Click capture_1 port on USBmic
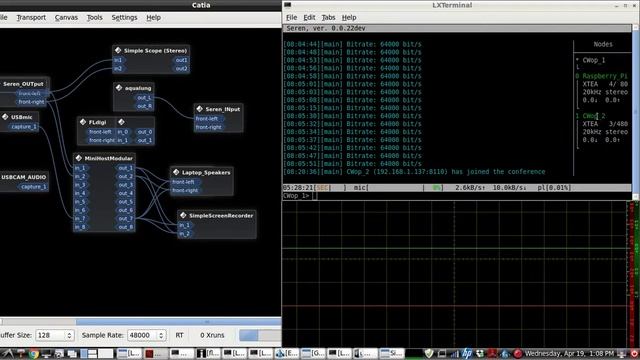Viewport: 640px width, 360px height. pyautogui.click(x=23, y=127)
